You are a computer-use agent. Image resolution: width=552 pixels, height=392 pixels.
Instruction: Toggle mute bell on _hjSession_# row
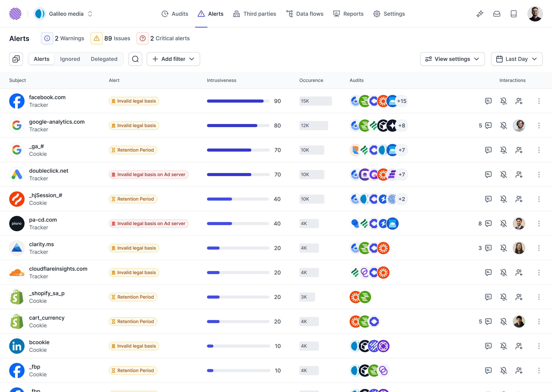point(504,199)
